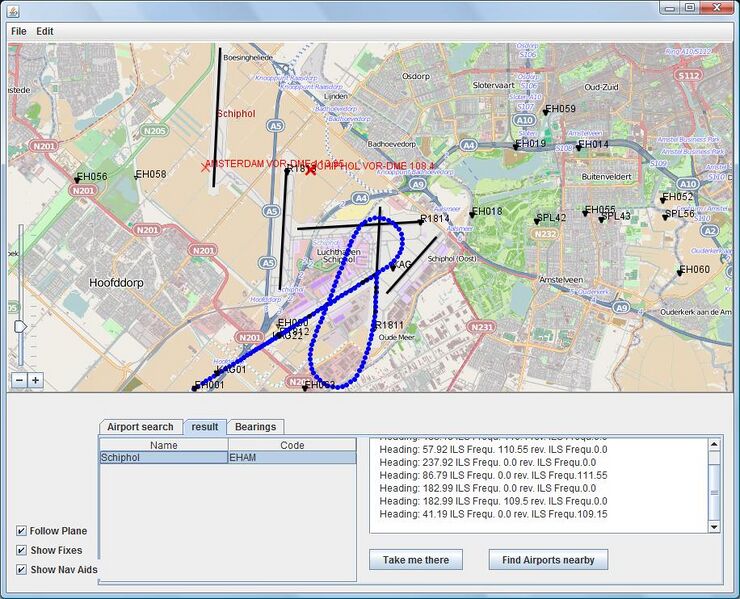Select the result tab
This screenshot has width=740, height=599.
pyautogui.click(x=205, y=427)
